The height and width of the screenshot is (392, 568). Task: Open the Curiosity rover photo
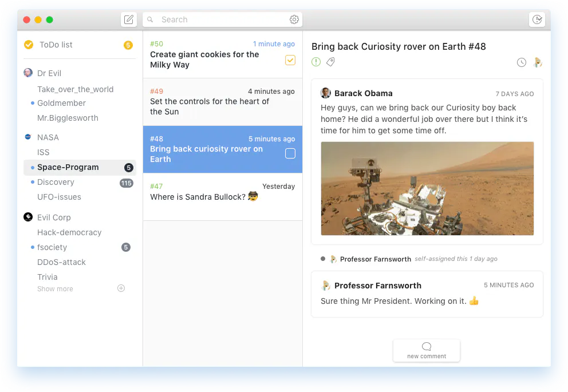tap(428, 189)
